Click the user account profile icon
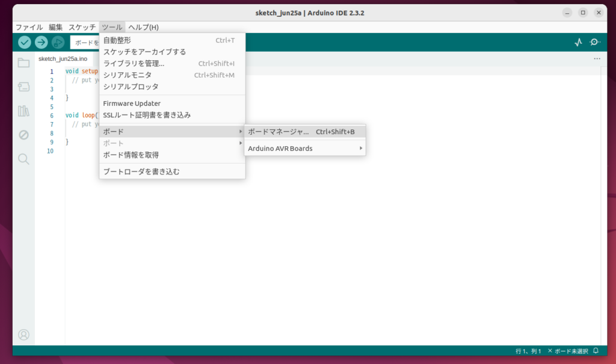 click(x=23, y=335)
